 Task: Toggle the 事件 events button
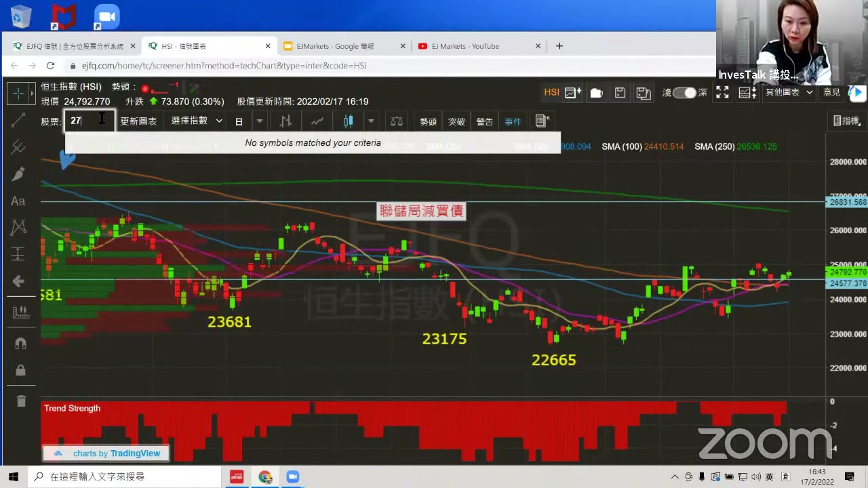513,121
